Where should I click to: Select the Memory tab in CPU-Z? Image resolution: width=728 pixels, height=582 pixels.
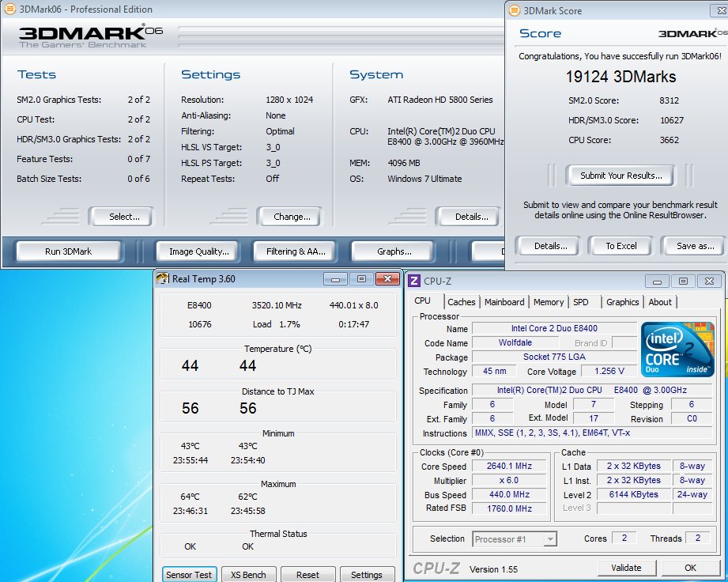point(549,302)
